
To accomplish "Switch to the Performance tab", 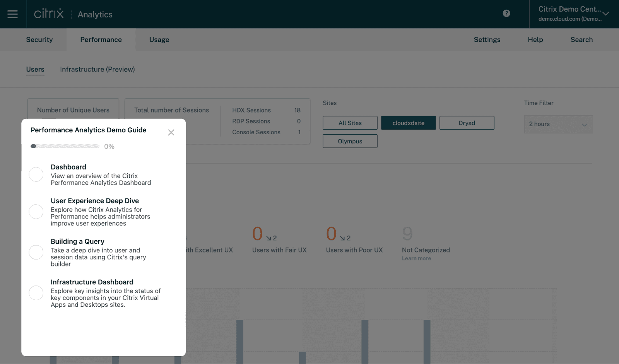I will (x=101, y=39).
